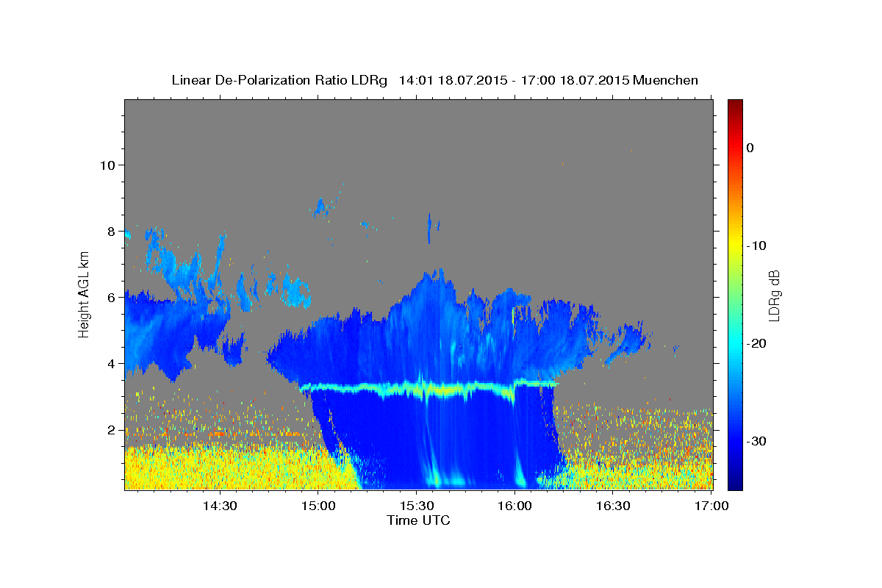Click the colorbar value label -20
882x588 pixels.
757,343
